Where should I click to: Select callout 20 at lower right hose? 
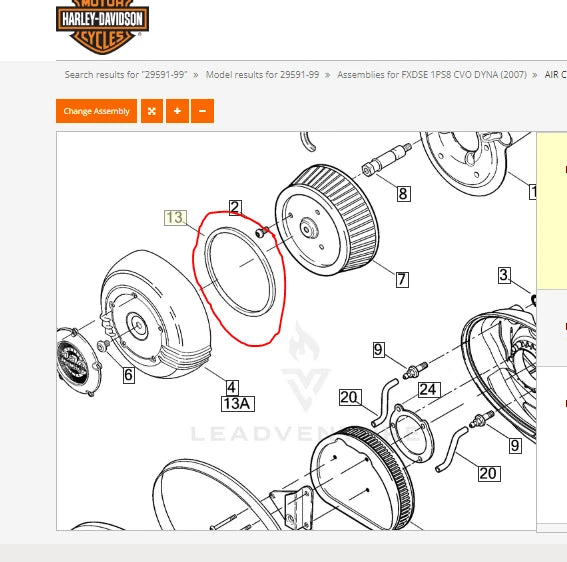click(x=490, y=474)
